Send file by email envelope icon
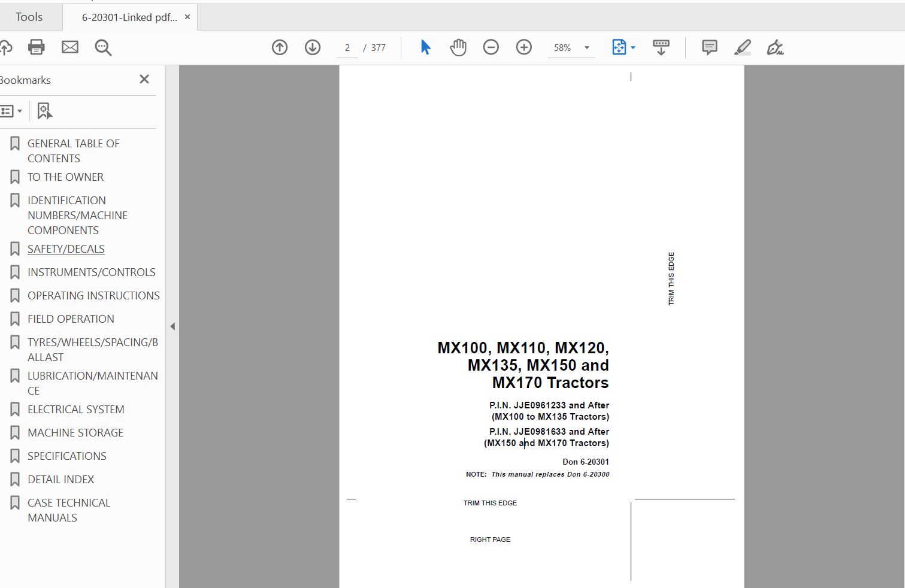The image size is (905, 588). (x=70, y=47)
